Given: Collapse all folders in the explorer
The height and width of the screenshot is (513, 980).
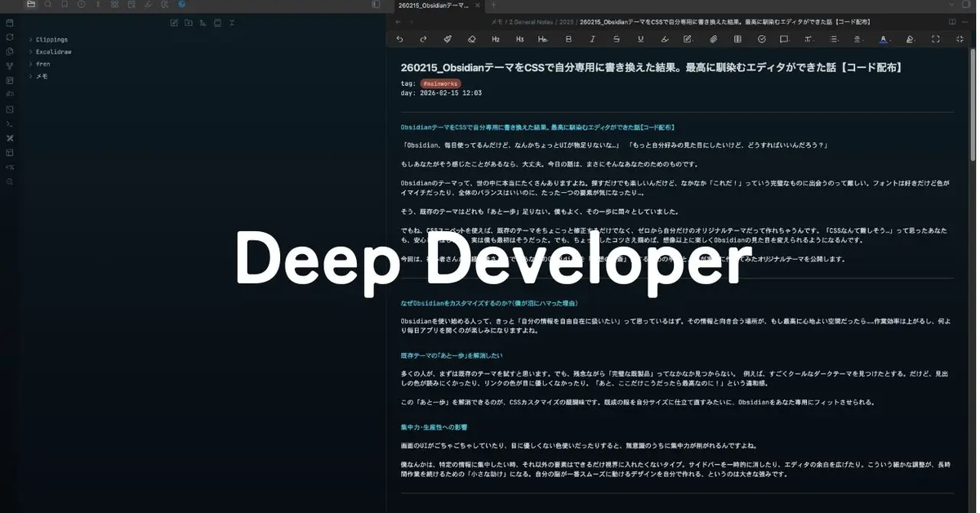Looking at the screenshot, I should 232,22.
